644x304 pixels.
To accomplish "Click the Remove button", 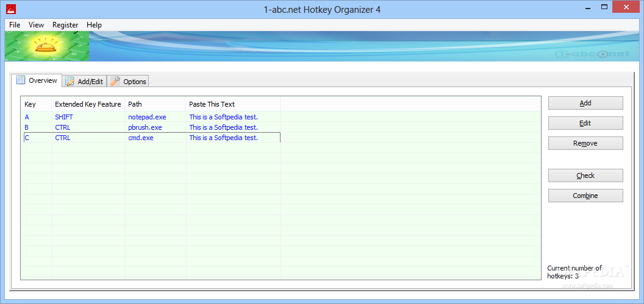I will click(x=585, y=143).
